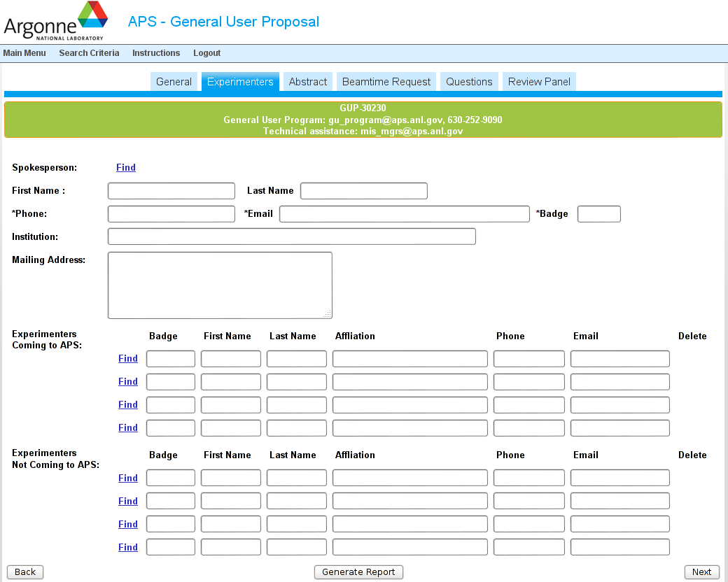Switch to the Abstract tab
The height and width of the screenshot is (582, 728).
coord(308,82)
